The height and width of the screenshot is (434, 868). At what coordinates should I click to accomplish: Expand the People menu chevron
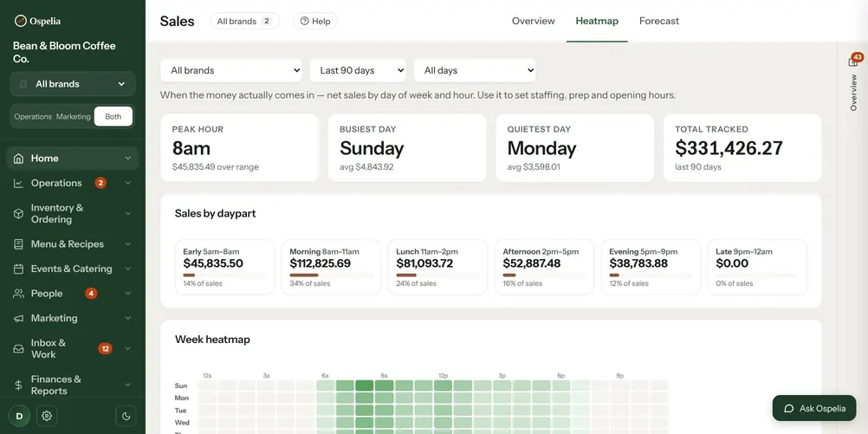(x=128, y=294)
